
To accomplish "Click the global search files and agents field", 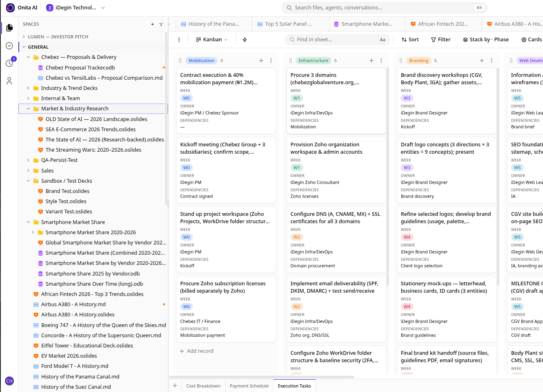I will point(384,8).
